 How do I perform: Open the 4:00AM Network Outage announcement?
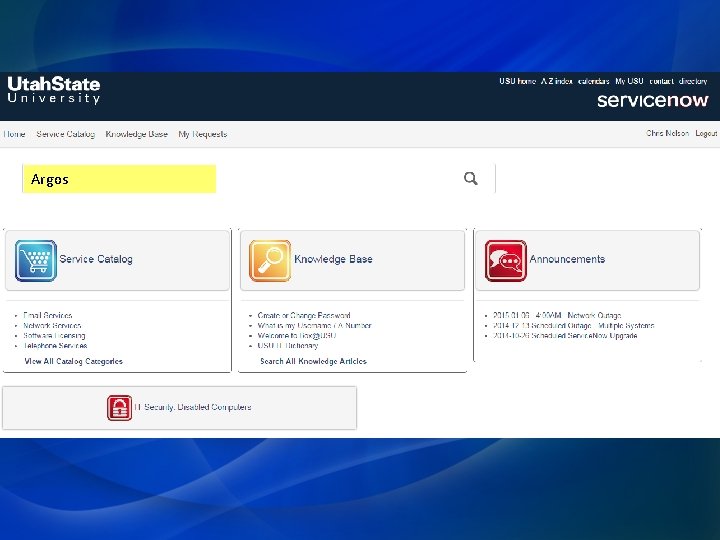(x=557, y=315)
